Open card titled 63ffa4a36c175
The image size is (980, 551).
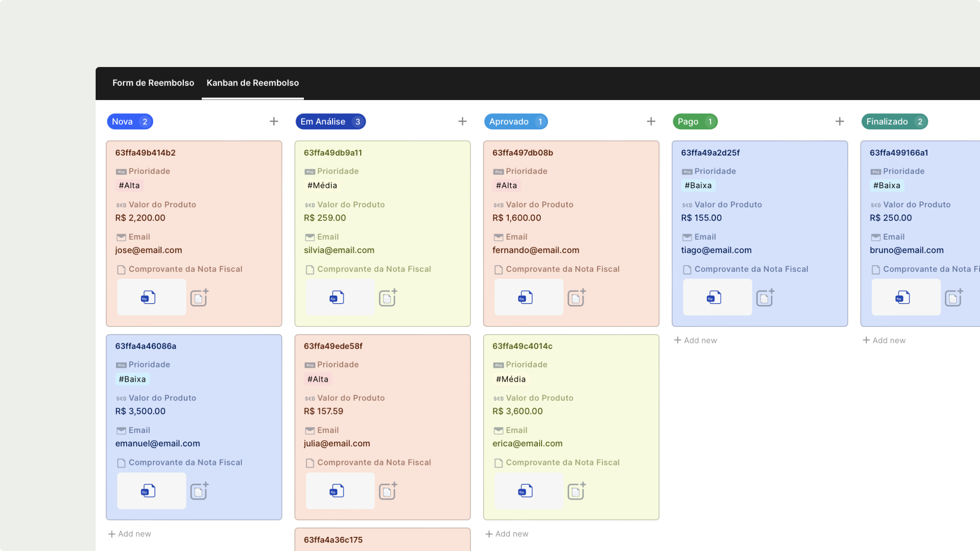coord(333,539)
